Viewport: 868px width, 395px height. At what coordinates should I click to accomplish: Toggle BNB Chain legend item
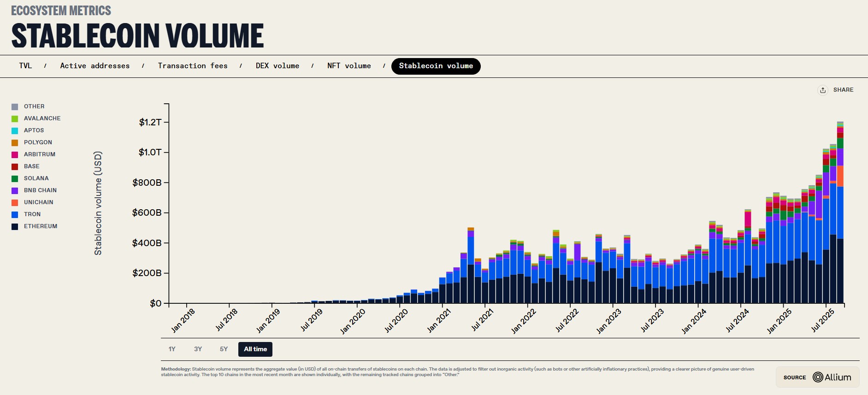40,190
